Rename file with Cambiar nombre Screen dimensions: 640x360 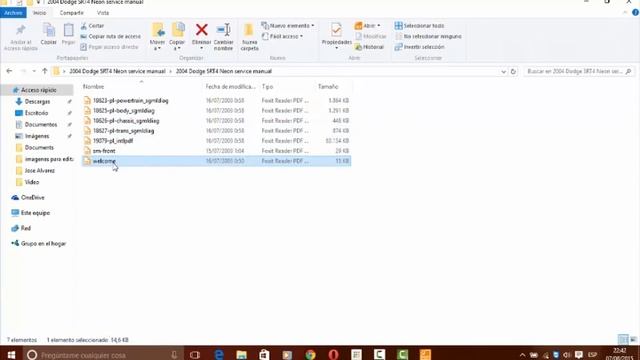coord(223,37)
